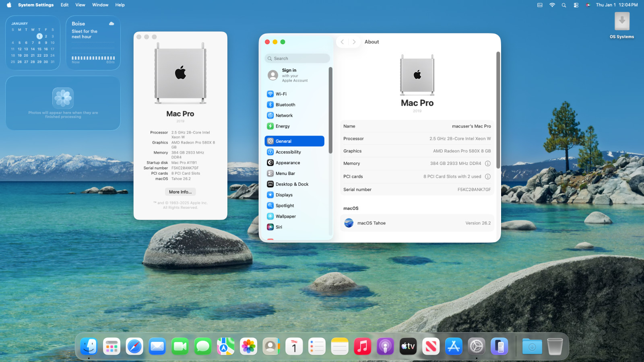Open Appearance settings in the sidebar
Viewport: 644px width, 362px height.
coord(287,163)
